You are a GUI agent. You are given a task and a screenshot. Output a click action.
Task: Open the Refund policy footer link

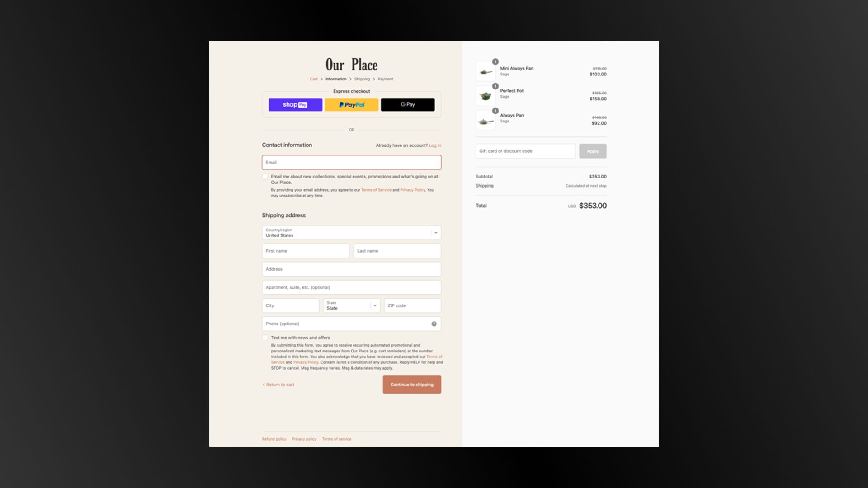(x=274, y=439)
